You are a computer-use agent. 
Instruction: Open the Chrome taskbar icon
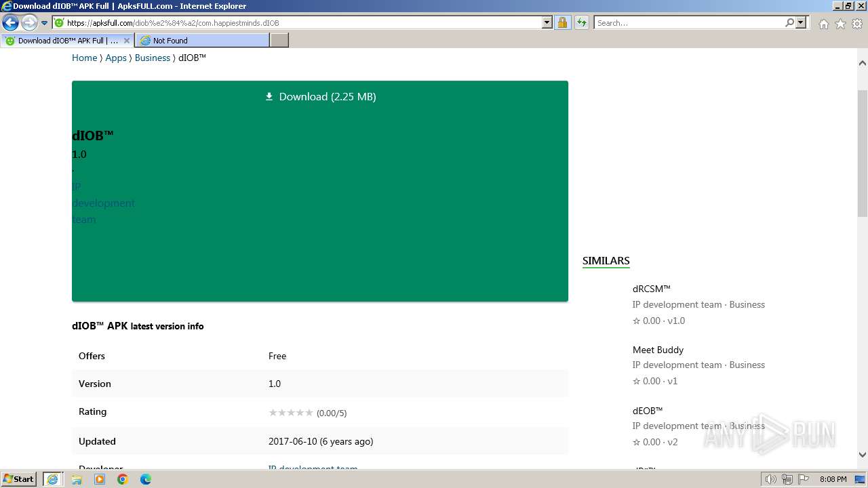tap(123, 479)
